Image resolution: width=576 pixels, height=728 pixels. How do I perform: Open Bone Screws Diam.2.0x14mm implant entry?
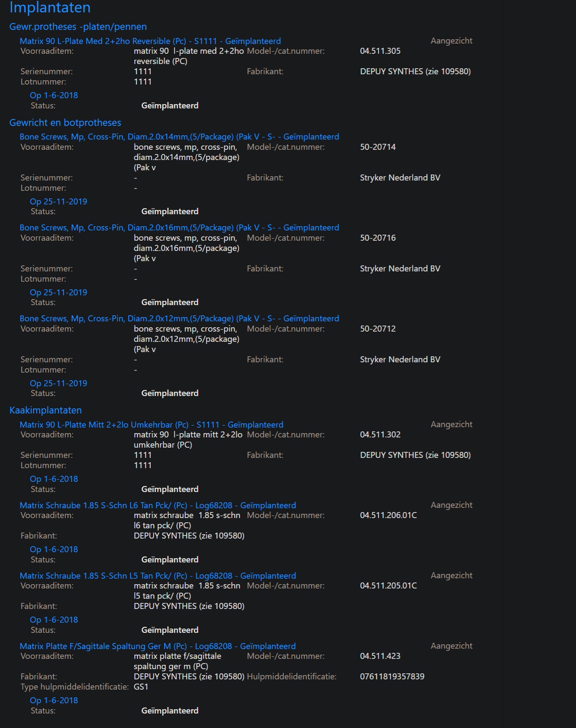(x=179, y=137)
